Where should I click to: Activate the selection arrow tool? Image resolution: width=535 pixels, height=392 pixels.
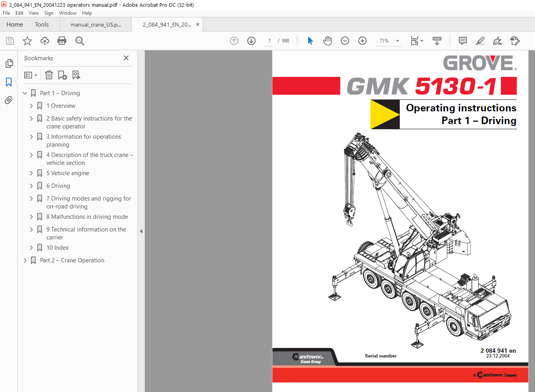(310, 41)
